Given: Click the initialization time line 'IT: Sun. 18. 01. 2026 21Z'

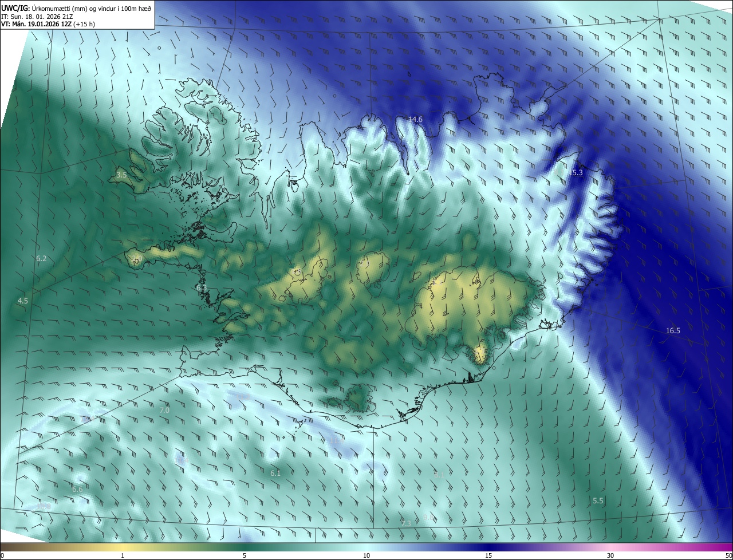Looking at the screenshot, I should click(38, 17).
